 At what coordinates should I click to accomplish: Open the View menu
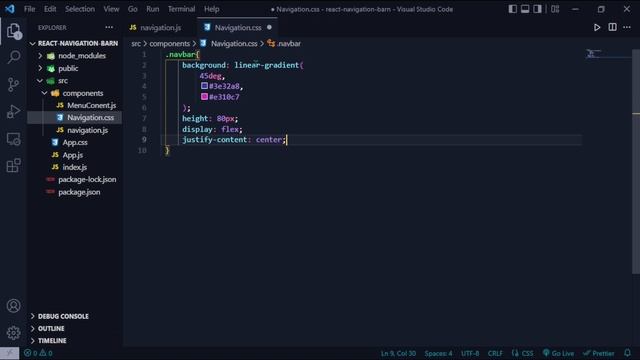tap(111, 9)
